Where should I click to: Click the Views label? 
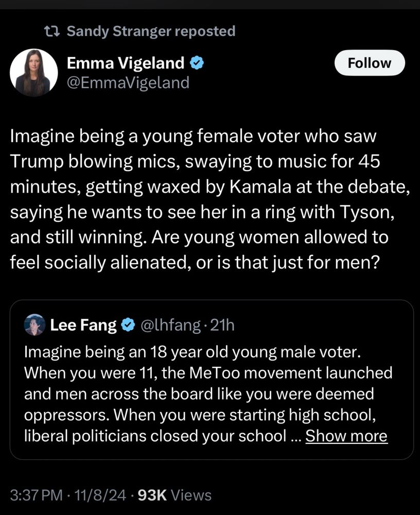pos(191,495)
